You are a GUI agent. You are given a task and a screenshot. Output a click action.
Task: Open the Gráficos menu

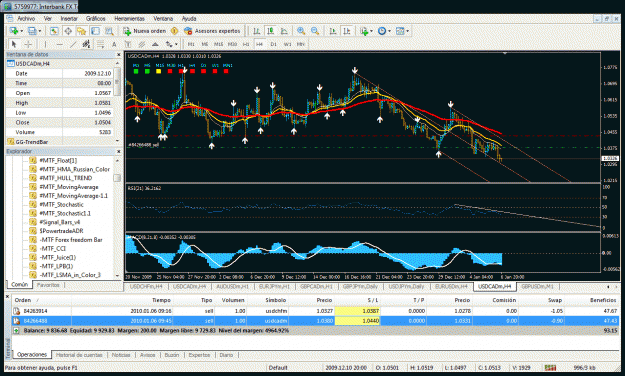(x=96, y=18)
